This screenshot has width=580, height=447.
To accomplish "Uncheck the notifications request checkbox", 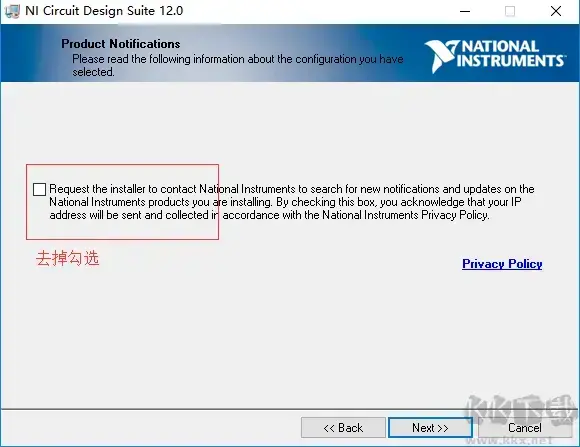I will (x=39, y=189).
